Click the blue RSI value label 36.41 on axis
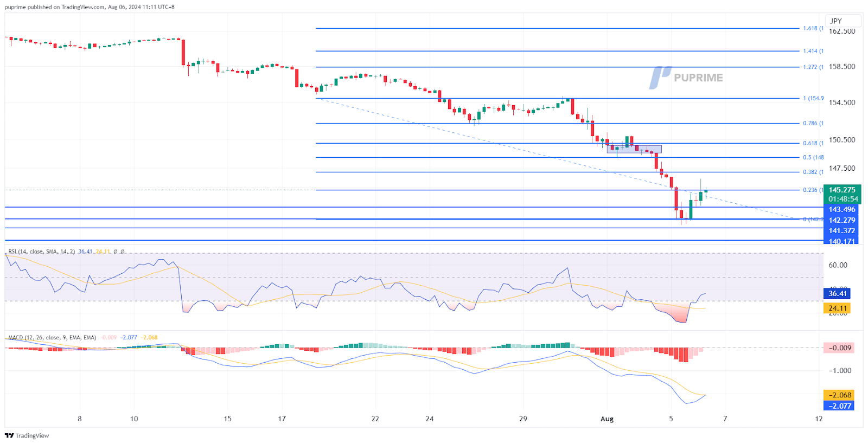This screenshot has height=444, width=868. [837, 293]
